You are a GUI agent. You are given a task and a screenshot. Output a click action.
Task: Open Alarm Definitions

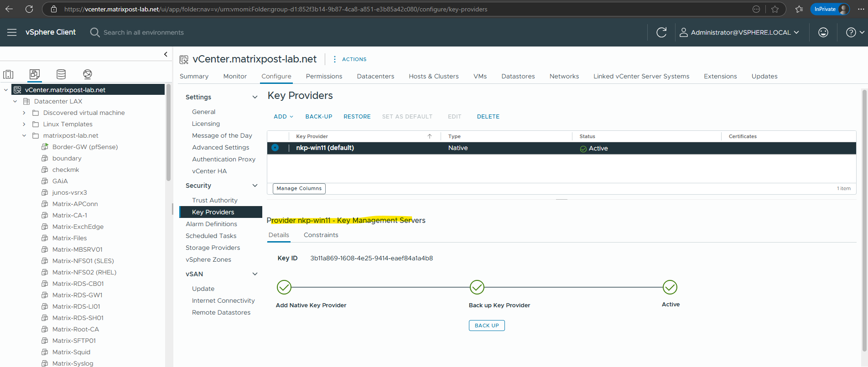click(211, 224)
